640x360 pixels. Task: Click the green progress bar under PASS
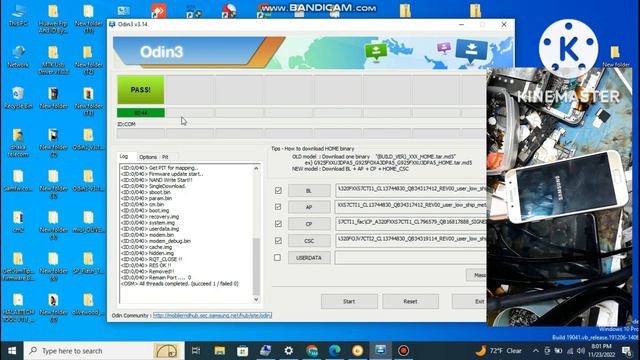(x=141, y=113)
